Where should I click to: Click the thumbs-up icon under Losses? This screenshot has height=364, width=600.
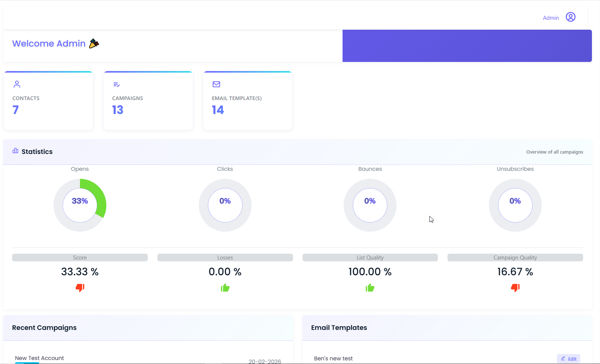225,288
